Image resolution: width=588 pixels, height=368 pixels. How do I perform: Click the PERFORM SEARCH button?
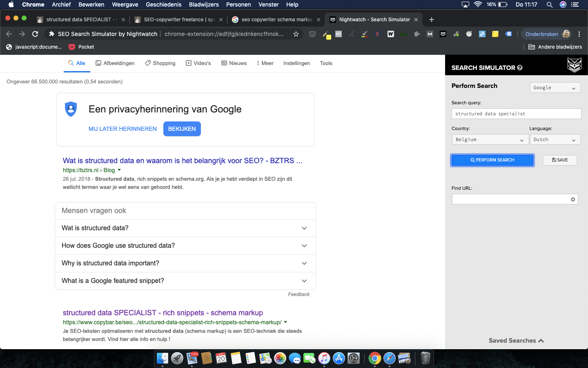coord(492,160)
